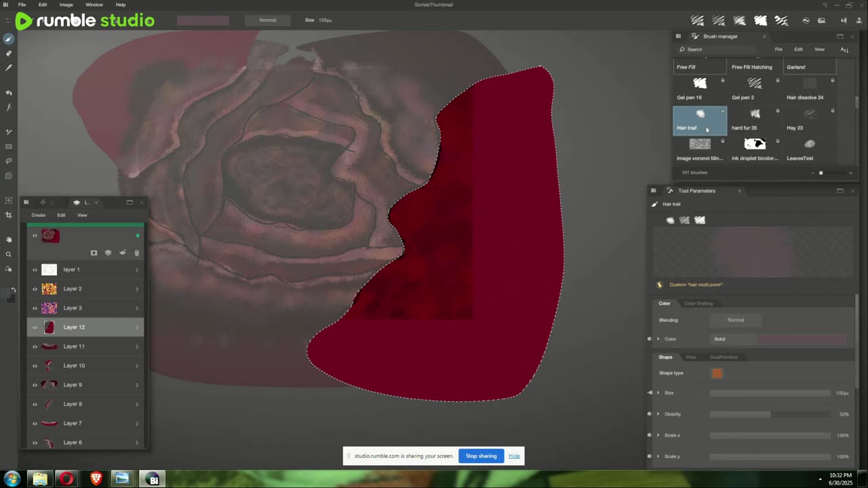
Task: Choose the ink droplet bicolor brush
Action: pyautogui.click(x=754, y=149)
